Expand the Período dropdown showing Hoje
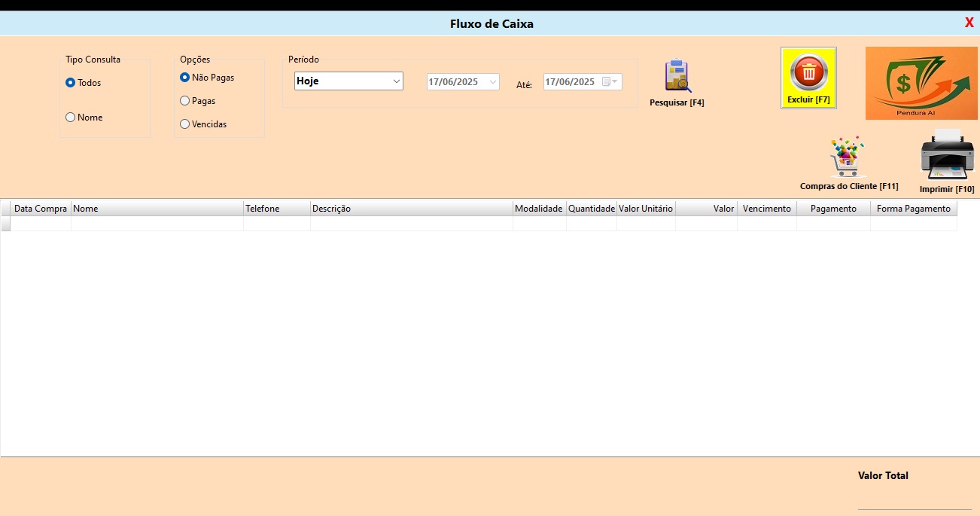980x516 pixels. pyautogui.click(x=396, y=81)
